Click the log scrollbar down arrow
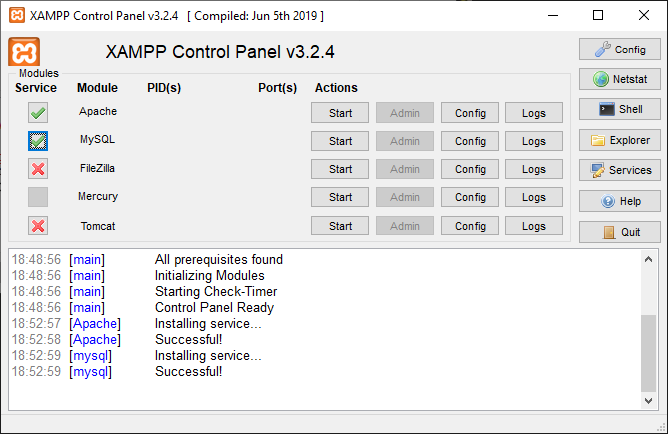The image size is (668, 434). click(x=648, y=400)
